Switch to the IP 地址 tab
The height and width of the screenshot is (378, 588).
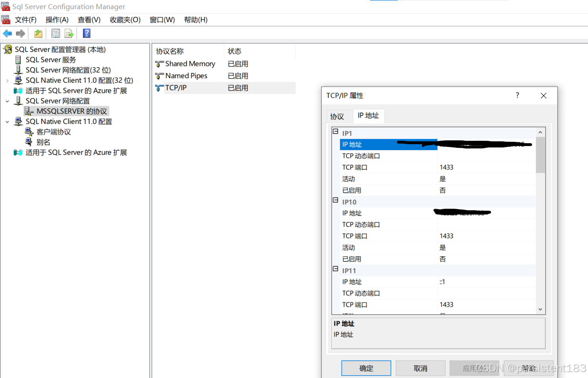coord(368,116)
